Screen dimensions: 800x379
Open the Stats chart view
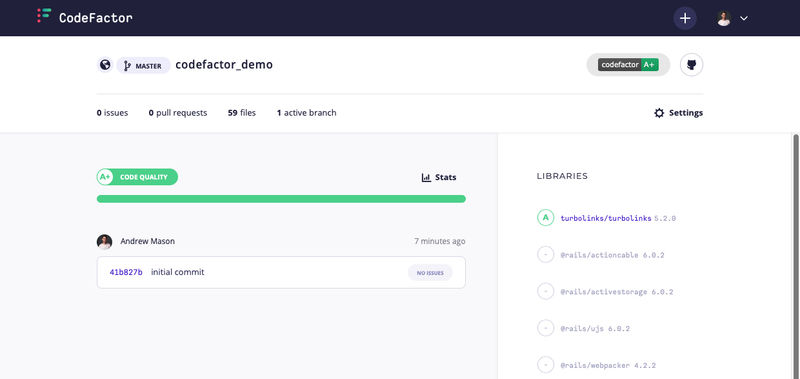(439, 178)
